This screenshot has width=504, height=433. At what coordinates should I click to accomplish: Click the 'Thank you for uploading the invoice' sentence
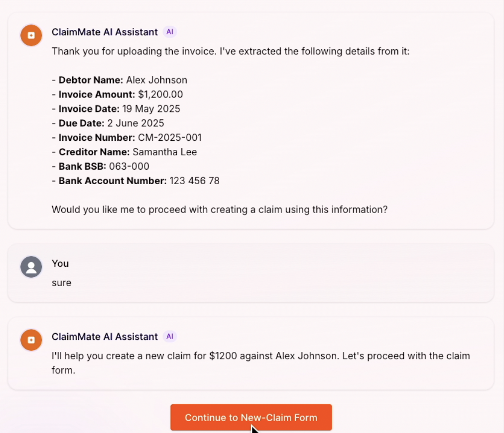click(231, 51)
